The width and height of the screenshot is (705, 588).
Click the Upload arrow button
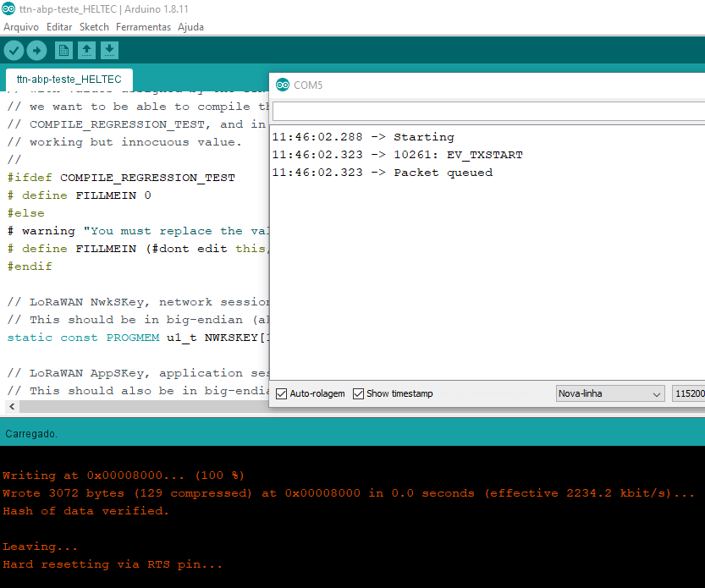[x=37, y=51]
